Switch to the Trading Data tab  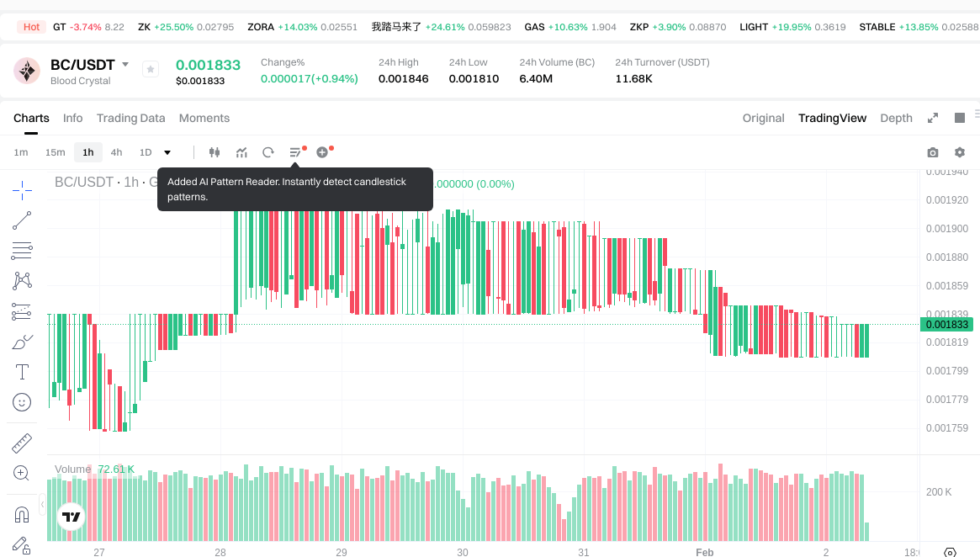130,118
